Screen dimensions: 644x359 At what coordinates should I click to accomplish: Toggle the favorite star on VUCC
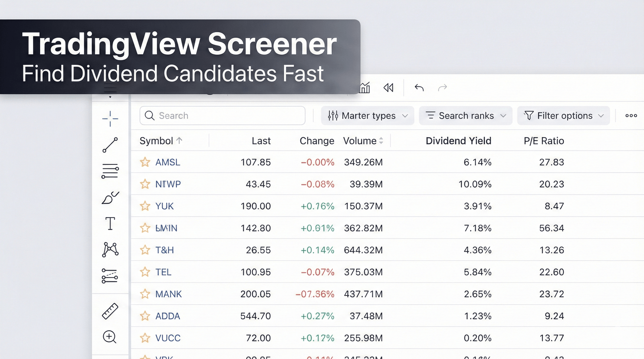tap(144, 338)
